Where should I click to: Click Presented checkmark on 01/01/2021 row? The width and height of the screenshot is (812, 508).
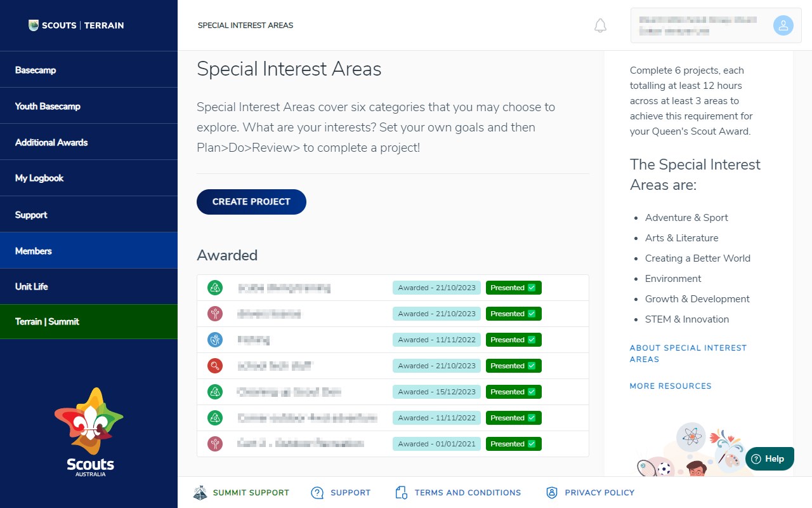click(532, 444)
